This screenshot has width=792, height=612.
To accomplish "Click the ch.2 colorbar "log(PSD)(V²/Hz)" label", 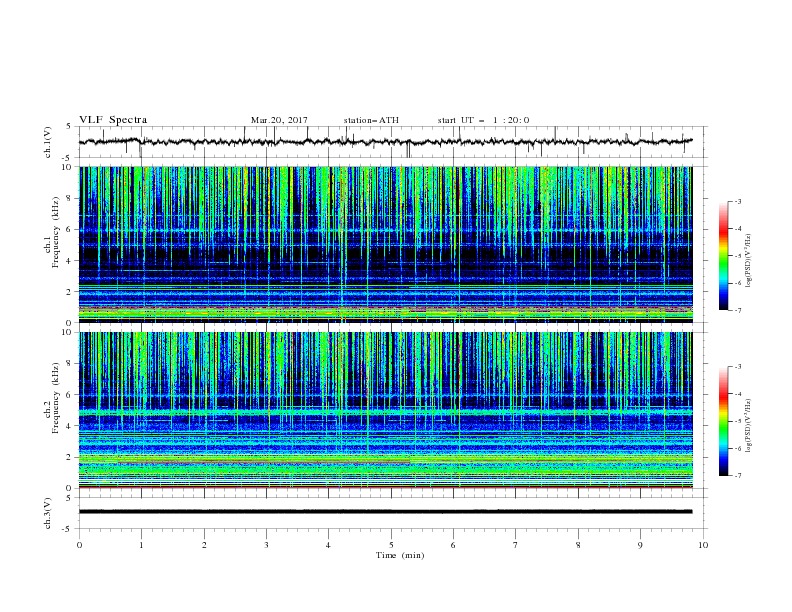I will point(749,425).
